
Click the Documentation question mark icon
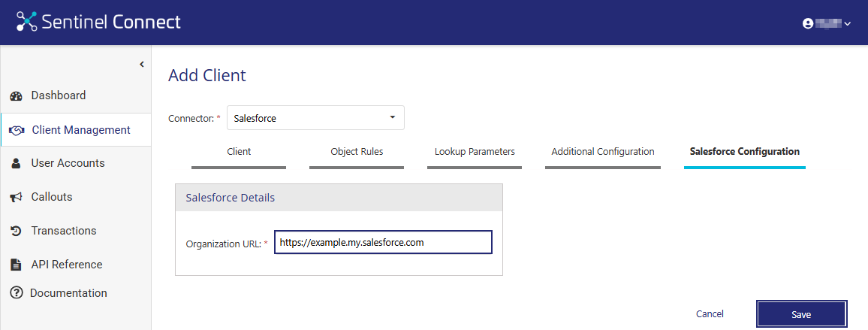tap(16, 293)
